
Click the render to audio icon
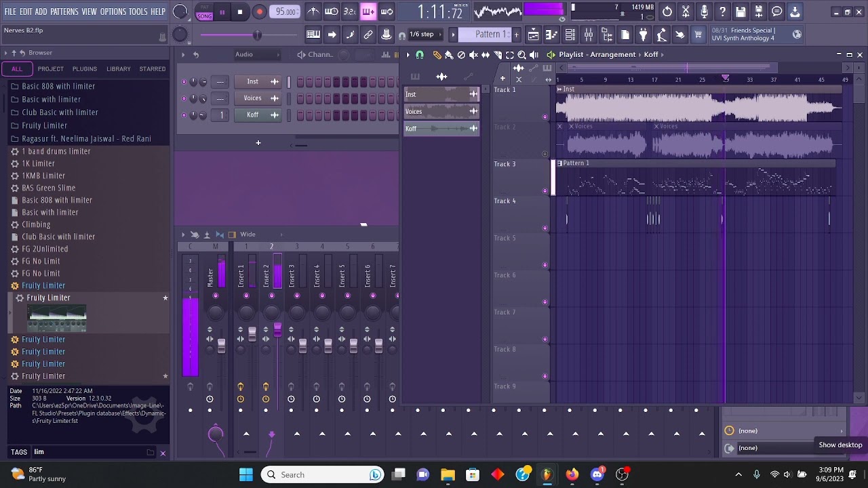759,12
